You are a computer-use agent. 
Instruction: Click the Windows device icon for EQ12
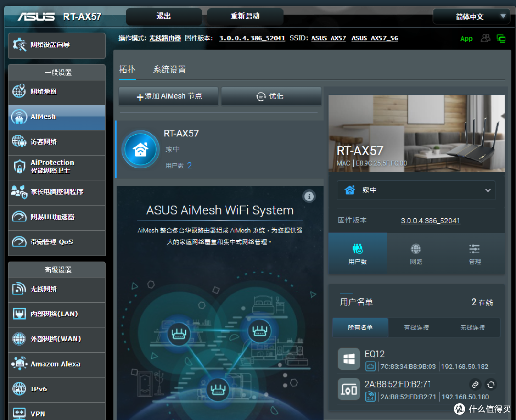coord(349,358)
